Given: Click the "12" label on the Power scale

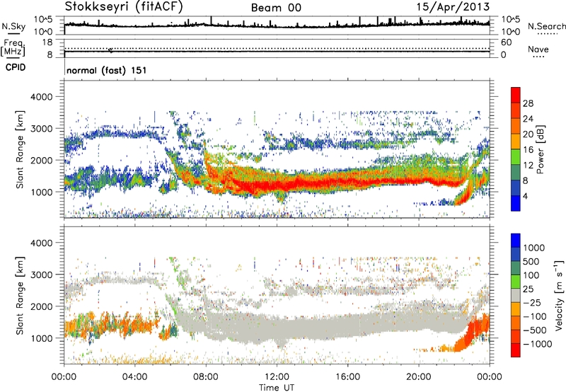Looking at the screenshot, I should click(x=528, y=166).
